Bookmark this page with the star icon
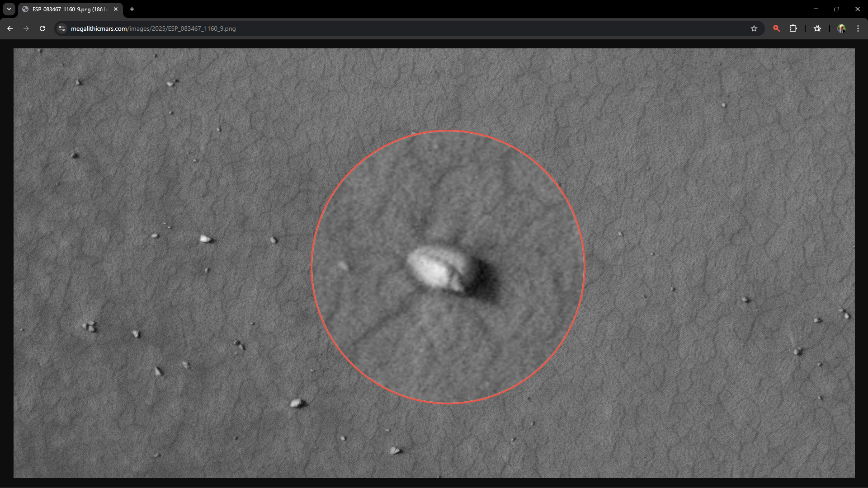868x488 pixels. 754,28
